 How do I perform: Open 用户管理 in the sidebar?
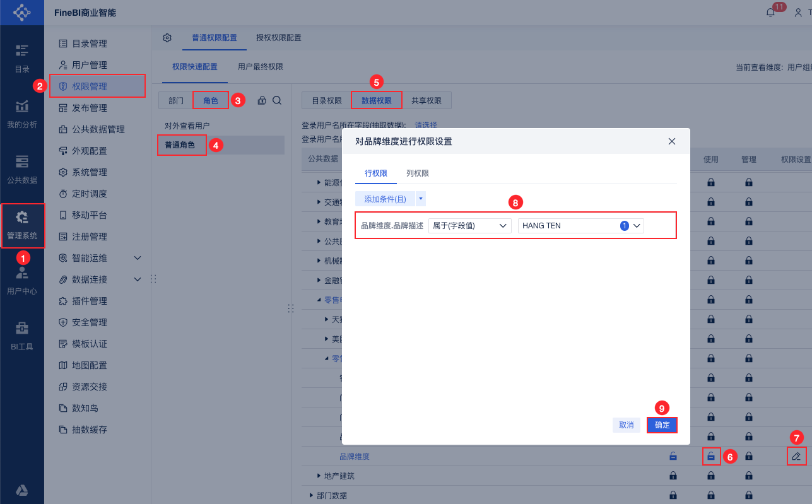tap(89, 65)
